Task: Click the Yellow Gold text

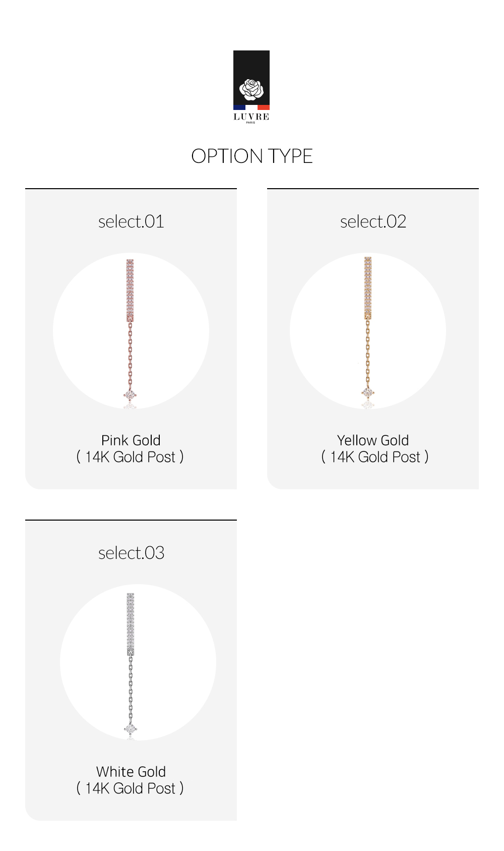Action: (x=373, y=440)
